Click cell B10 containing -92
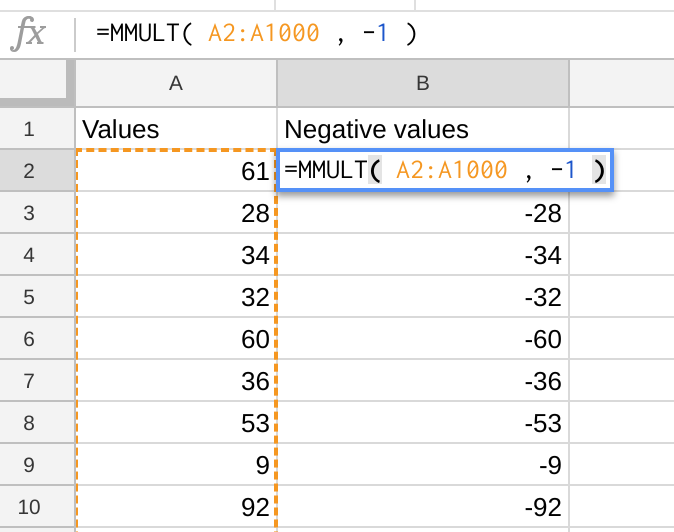 [423, 507]
